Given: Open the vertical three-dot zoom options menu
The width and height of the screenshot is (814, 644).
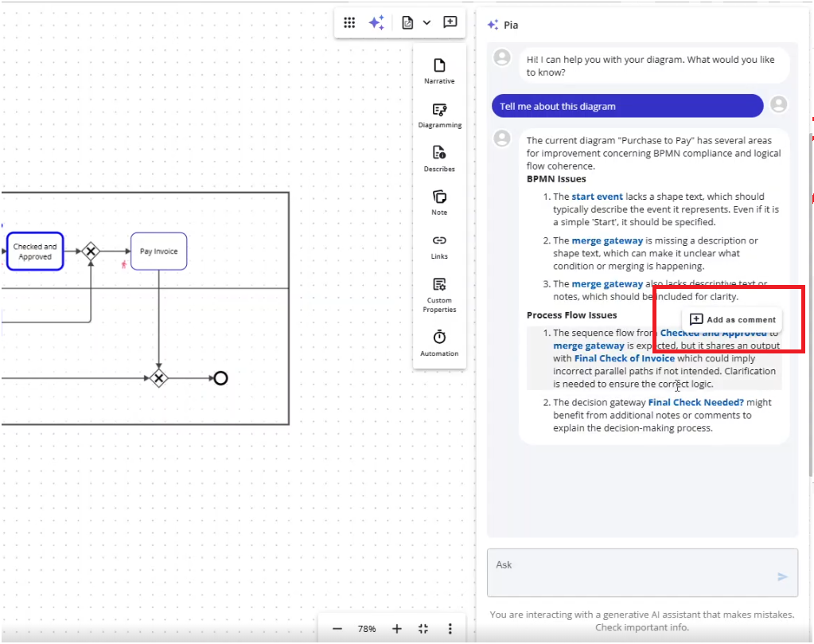Looking at the screenshot, I should point(450,629).
